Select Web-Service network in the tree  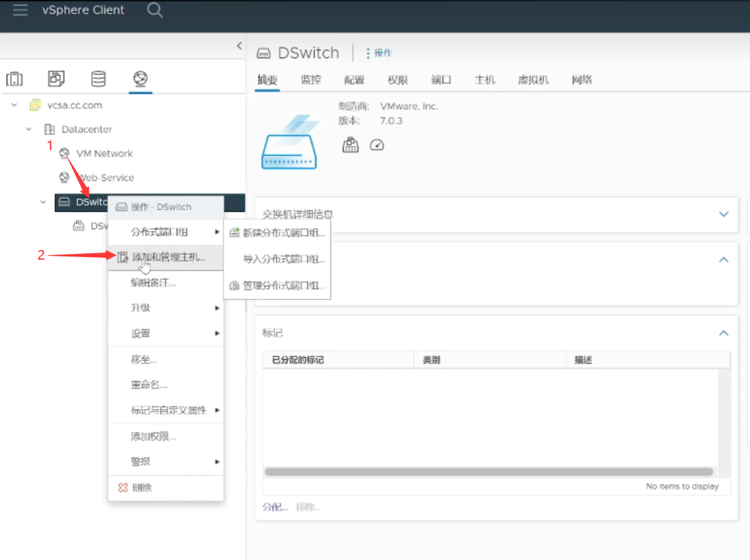tap(107, 177)
